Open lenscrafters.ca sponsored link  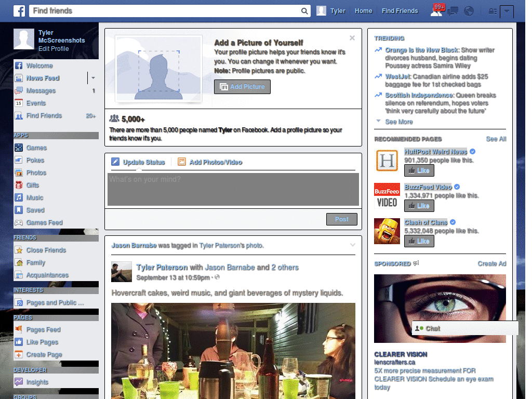coord(394,362)
